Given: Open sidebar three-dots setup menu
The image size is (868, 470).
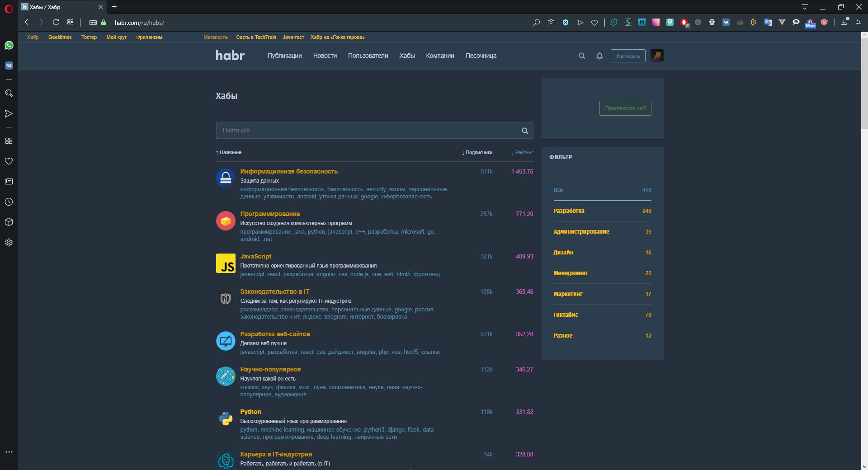Looking at the screenshot, I should click(x=9, y=451).
